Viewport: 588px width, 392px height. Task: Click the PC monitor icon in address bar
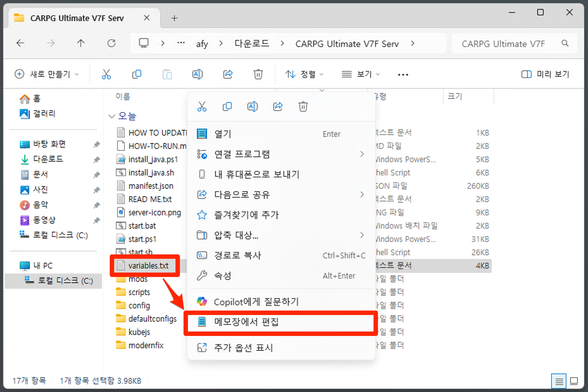click(x=144, y=43)
